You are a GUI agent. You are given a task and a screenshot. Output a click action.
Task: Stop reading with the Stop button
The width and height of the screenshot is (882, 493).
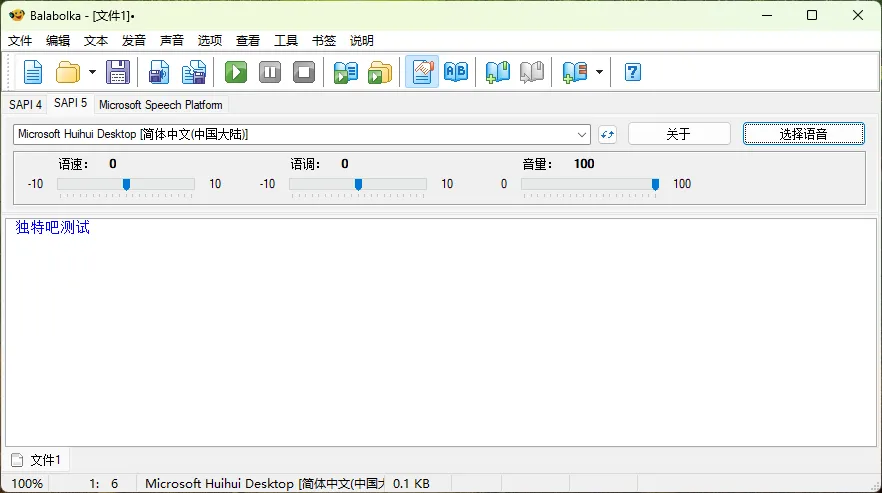(x=304, y=72)
